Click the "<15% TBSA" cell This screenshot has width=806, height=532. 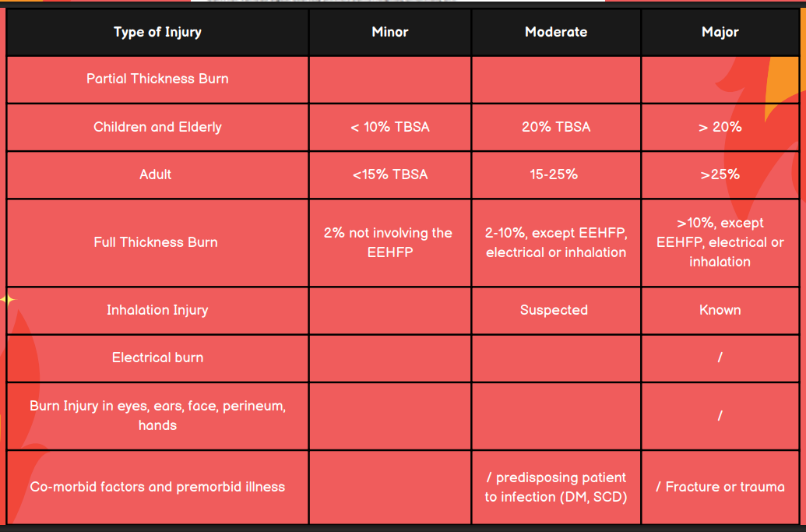click(x=390, y=174)
